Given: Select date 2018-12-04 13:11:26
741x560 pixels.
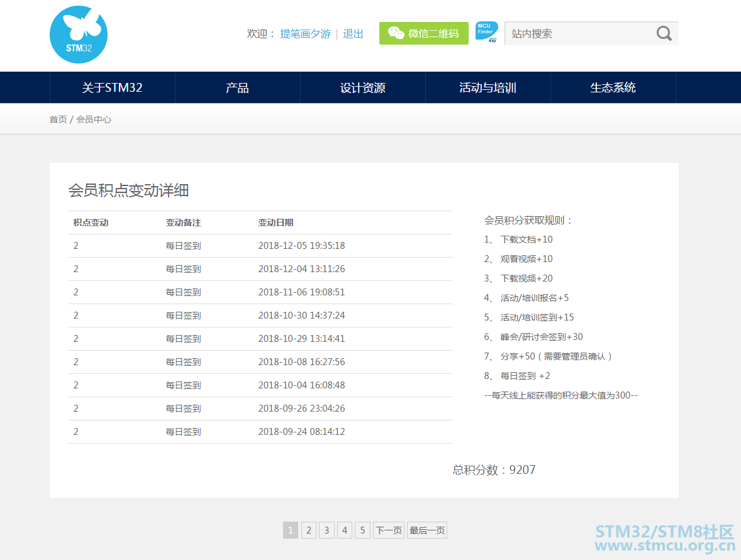Looking at the screenshot, I should click(301, 268).
